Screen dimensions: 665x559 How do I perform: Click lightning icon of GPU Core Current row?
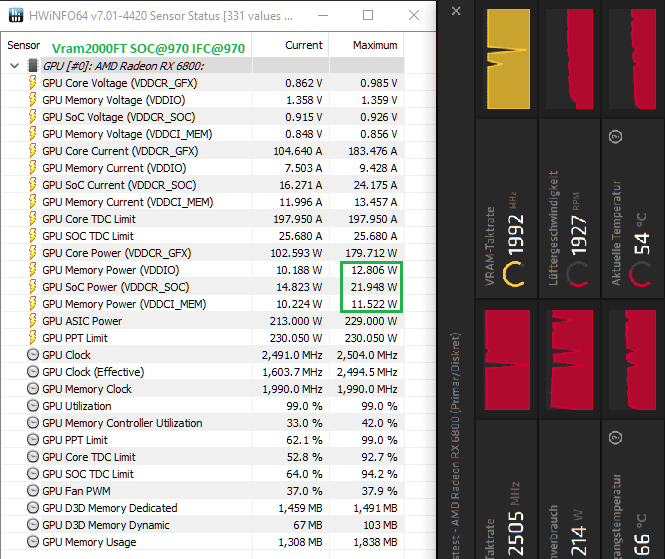[x=33, y=151]
